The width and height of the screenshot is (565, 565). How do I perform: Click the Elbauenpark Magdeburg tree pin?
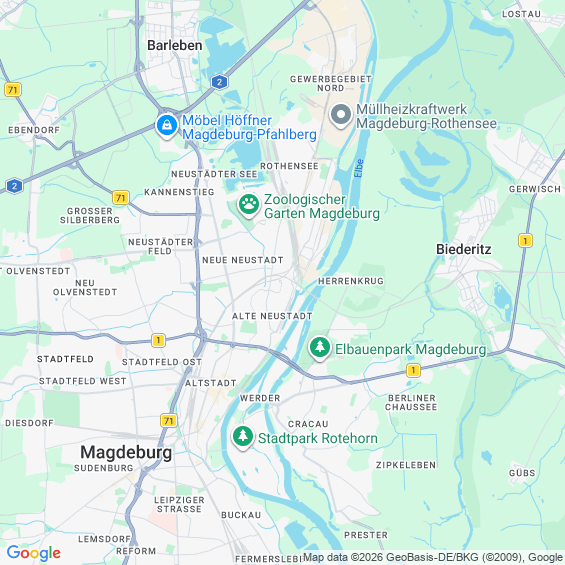320,348
